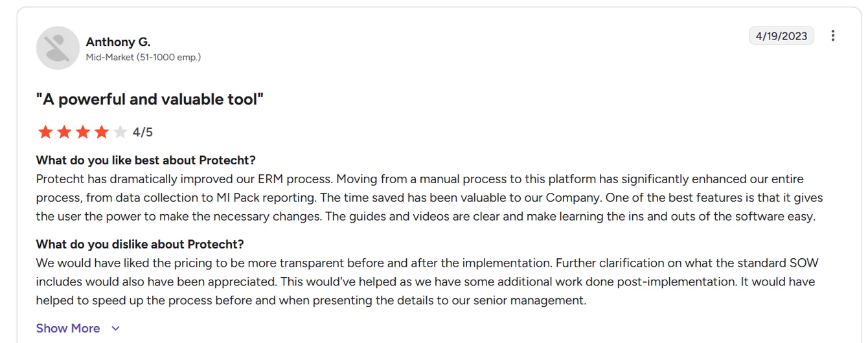This screenshot has height=343, width=868.
Task: Select the fourth red rating star
Action: point(102,132)
